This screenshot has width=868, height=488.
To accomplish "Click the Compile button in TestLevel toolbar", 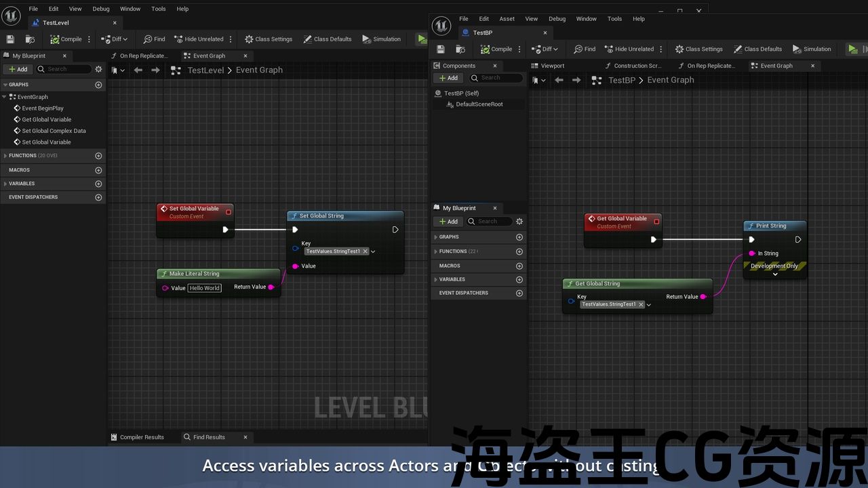I will tap(66, 39).
